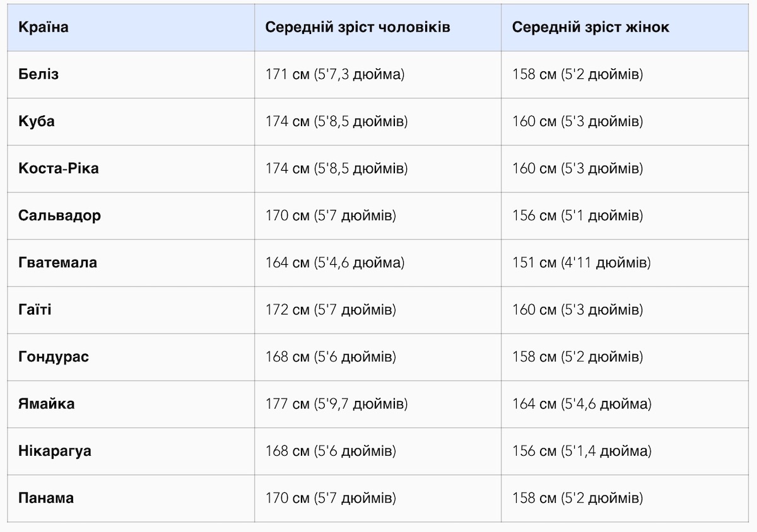Click Guatemala's female height 151 см cell

point(582,263)
